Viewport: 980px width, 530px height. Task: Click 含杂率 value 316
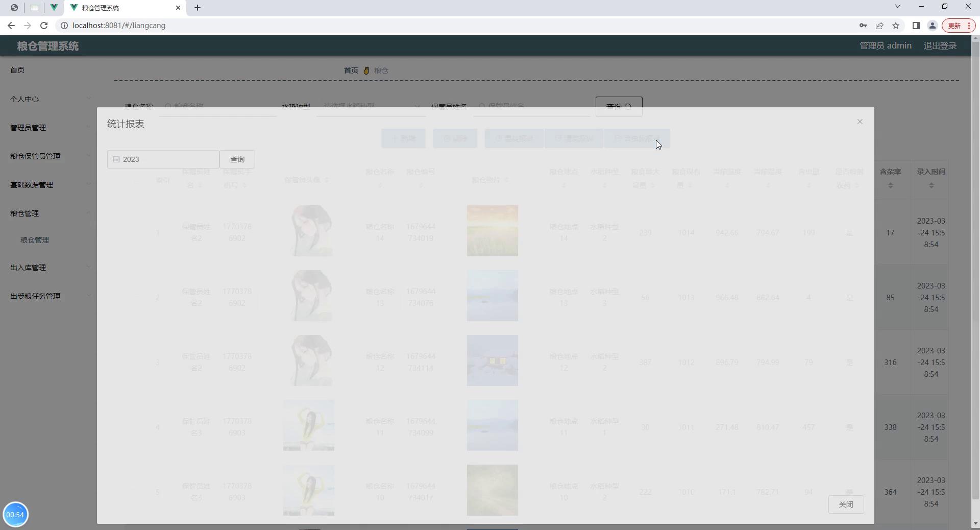coord(890,363)
